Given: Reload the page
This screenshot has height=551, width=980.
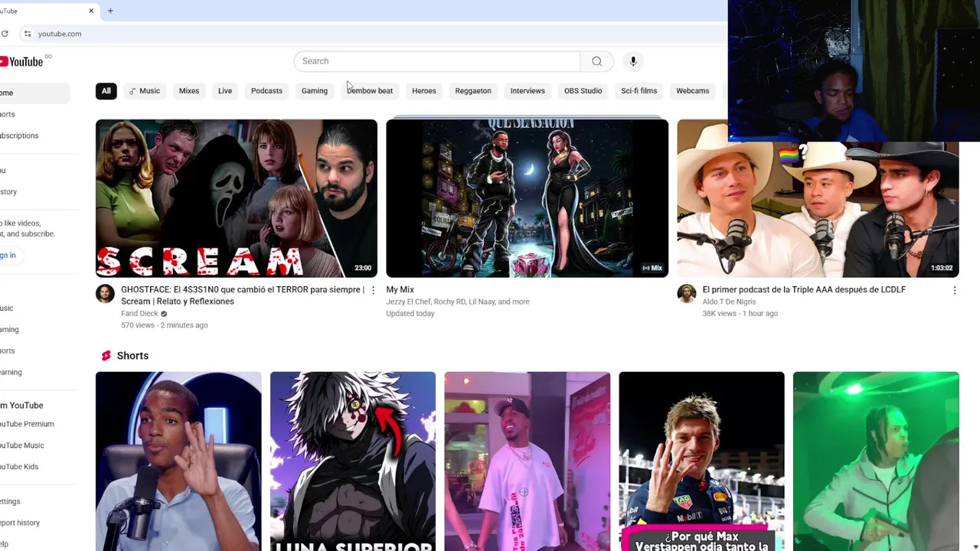Looking at the screenshot, I should click(5, 34).
